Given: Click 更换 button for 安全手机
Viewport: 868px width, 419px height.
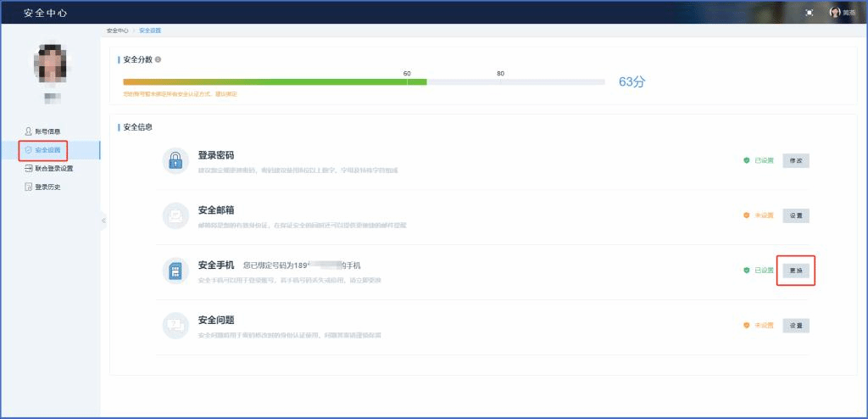Looking at the screenshot, I should [795, 271].
